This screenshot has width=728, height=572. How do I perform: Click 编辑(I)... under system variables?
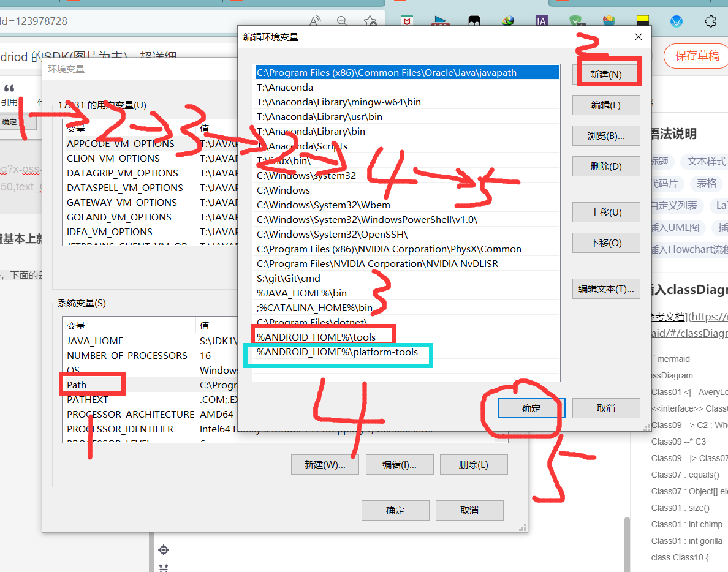coord(400,464)
